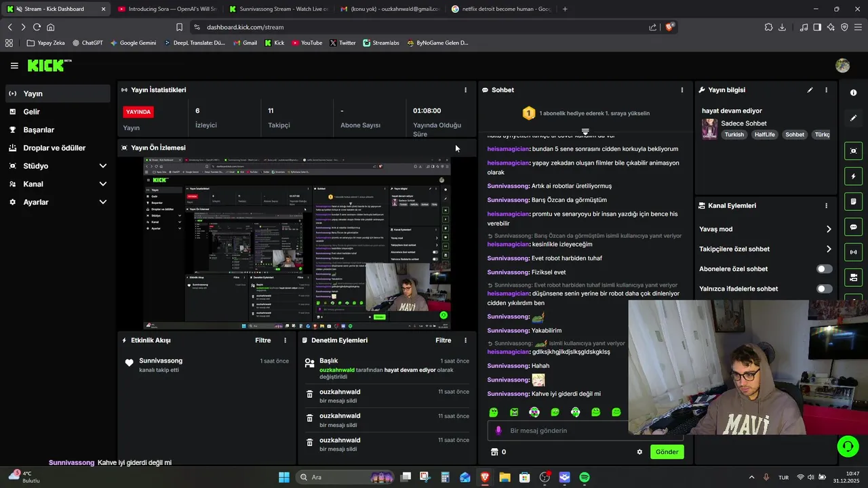Enable Abonelere özel sohbet

tap(824, 269)
